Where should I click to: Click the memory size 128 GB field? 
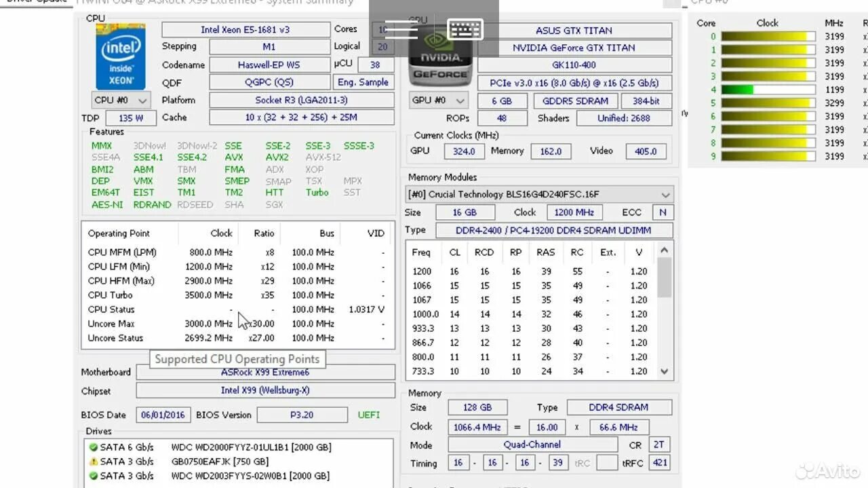tap(477, 407)
